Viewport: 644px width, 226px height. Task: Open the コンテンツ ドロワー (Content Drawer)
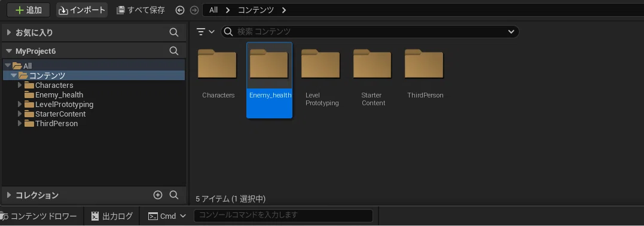tap(39, 216)
